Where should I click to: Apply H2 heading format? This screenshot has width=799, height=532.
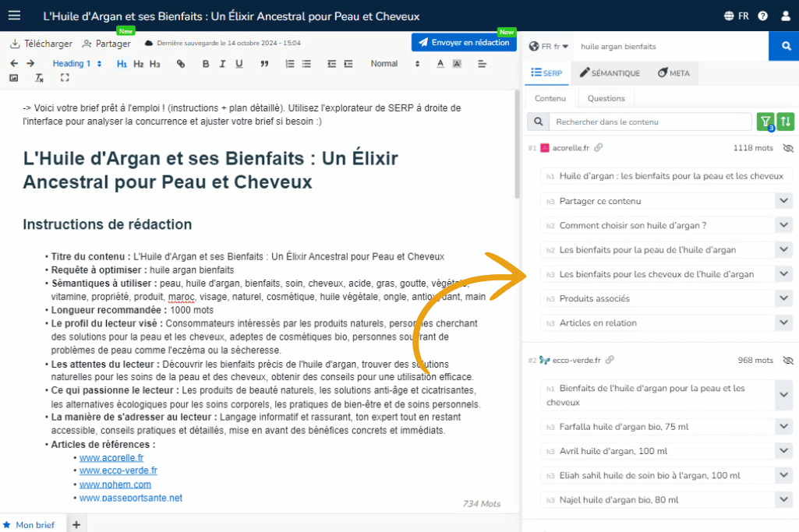[x=139, y=64]
